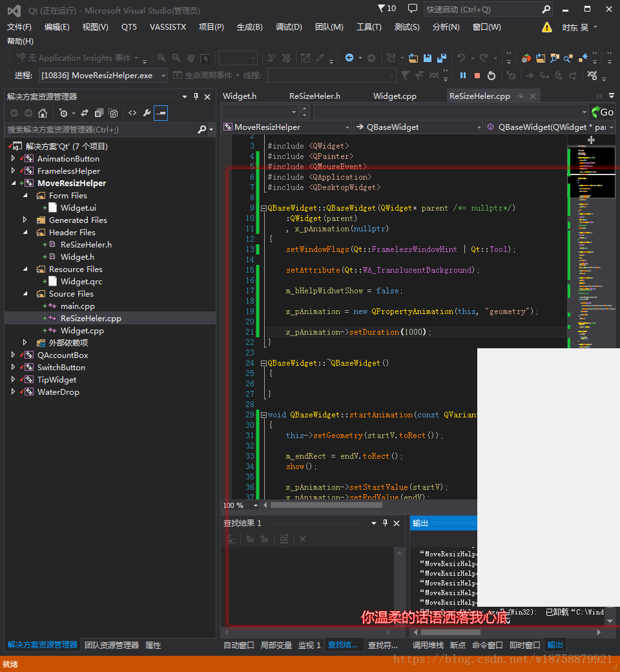Open the VASSISTX menu
The height and width of the screenshot is (672, 620).
click(x=168, y=27)
